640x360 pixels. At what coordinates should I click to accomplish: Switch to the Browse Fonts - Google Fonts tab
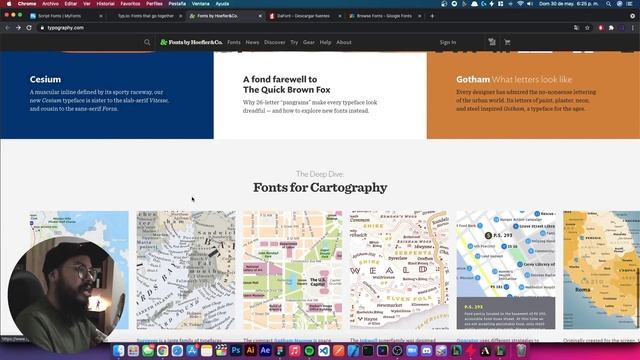pos(384,16)
